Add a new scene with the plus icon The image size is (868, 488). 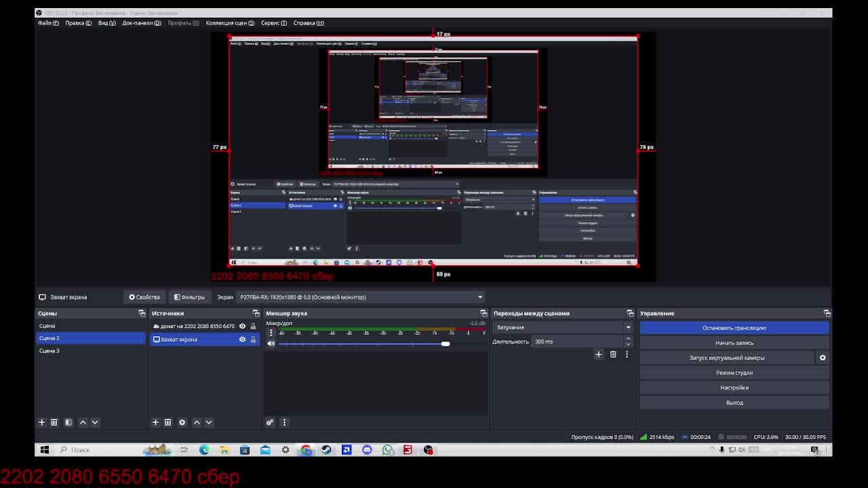41,422
